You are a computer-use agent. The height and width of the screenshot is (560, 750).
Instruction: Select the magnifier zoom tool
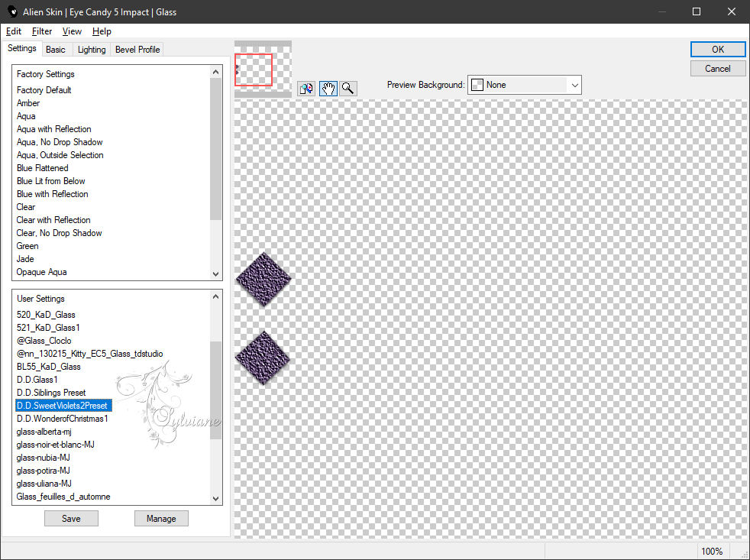point(348,89)
